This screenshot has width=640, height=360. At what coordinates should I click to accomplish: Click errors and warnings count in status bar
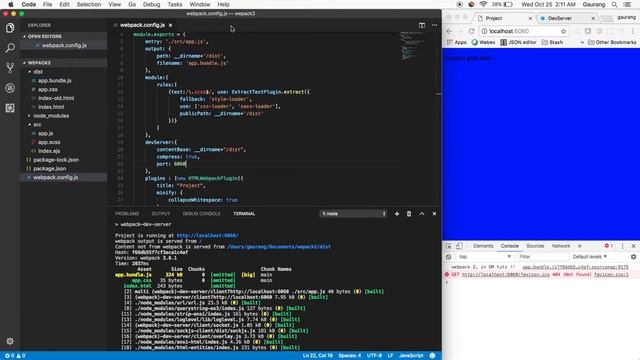[15, 356]
